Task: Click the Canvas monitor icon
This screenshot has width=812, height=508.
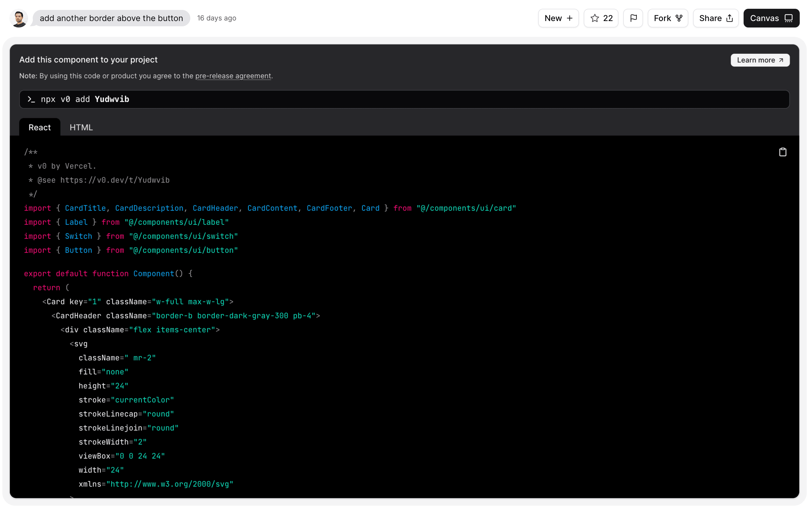Action: [x=788, y=18]
